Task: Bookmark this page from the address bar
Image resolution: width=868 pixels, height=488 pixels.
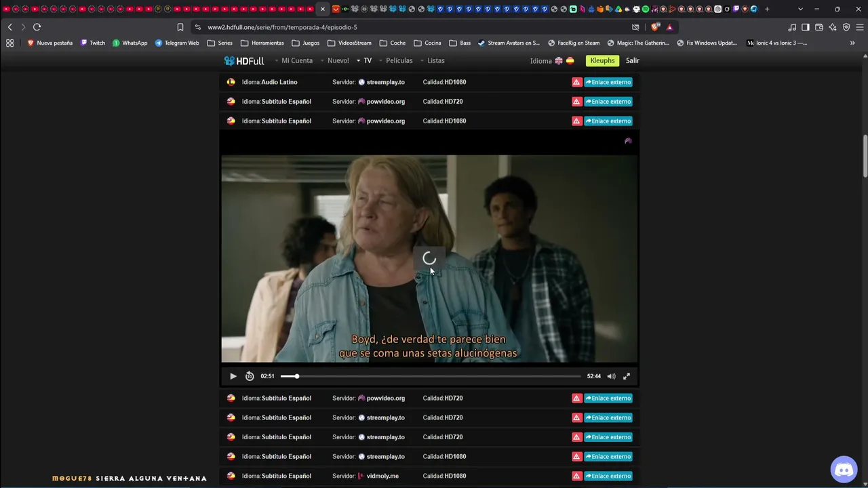Action: click(180, 27)
